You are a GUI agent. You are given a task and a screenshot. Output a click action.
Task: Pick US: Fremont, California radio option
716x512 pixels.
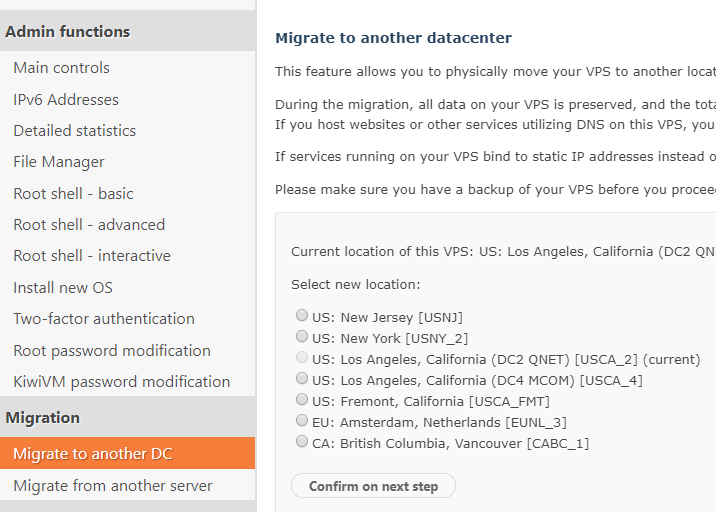pyautogui.click(x=302, y=400)
